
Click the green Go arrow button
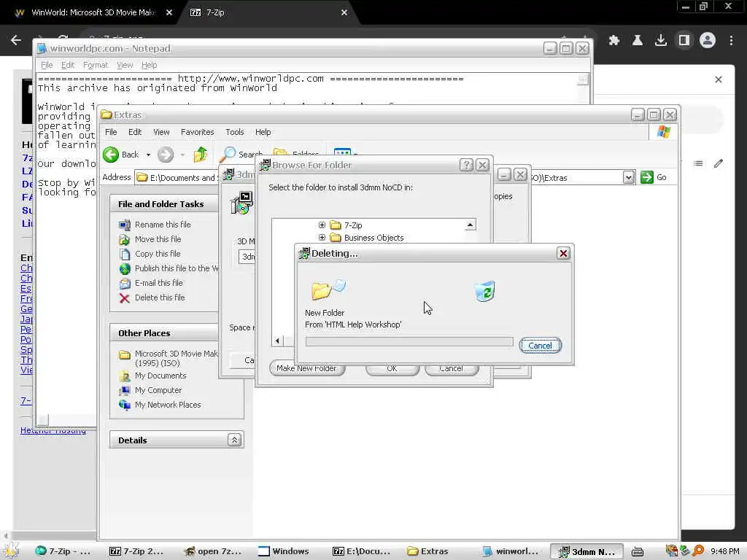(646, 177)
